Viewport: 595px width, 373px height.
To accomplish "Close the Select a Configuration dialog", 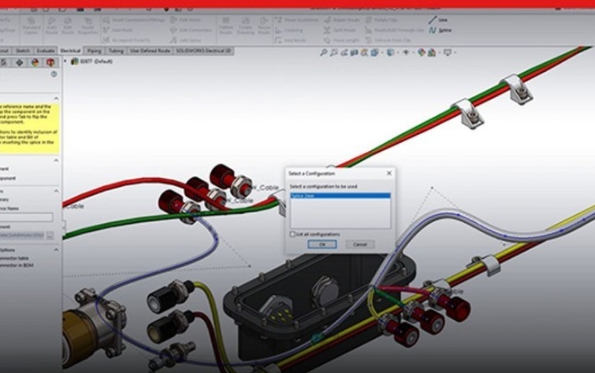I will coord(389,173).
